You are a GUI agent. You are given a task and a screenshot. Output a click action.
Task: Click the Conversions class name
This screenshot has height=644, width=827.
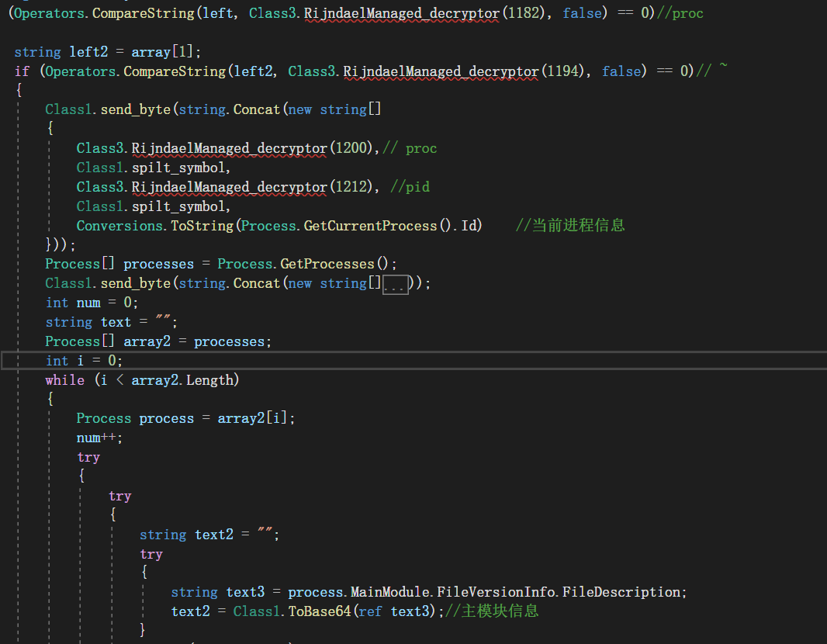coord(119,226)
